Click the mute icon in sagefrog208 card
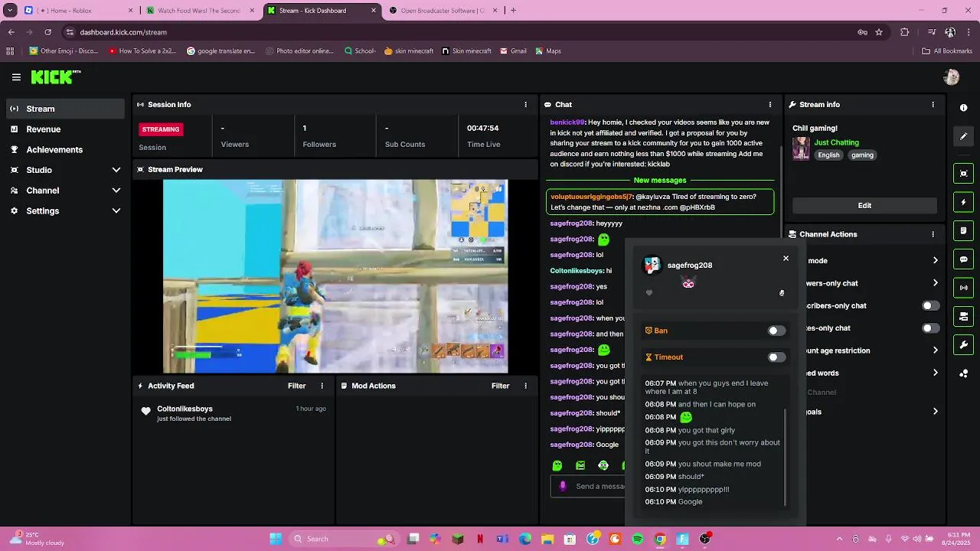Viewport: 980px width, 551px height. 782,293
